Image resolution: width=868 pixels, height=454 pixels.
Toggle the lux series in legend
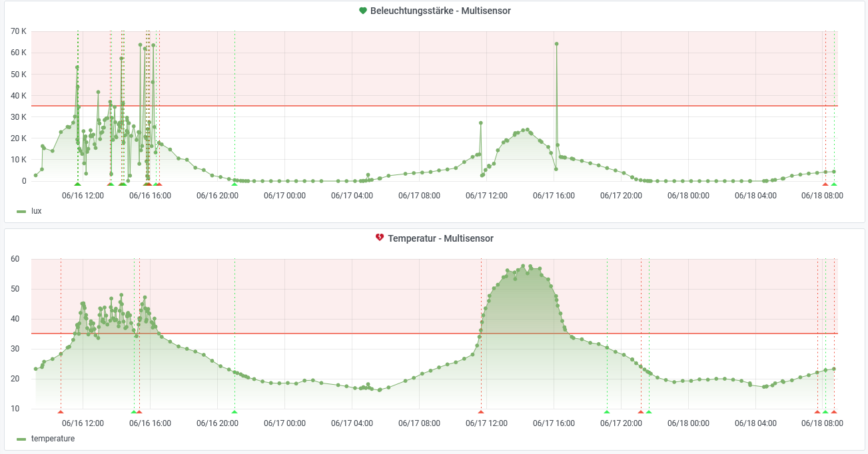click(37, 211)
